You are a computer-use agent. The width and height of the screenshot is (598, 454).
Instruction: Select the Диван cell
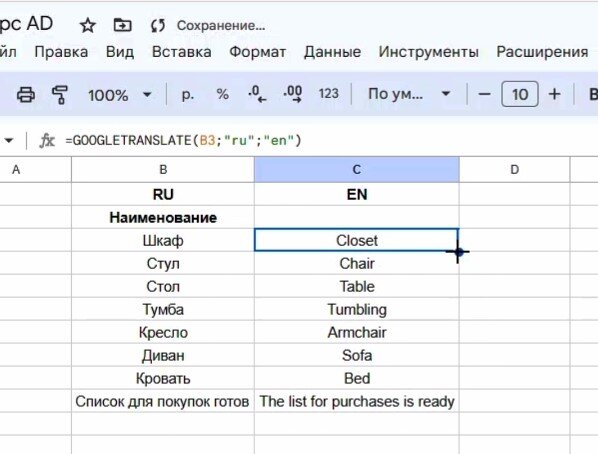(x=163, y=355)
